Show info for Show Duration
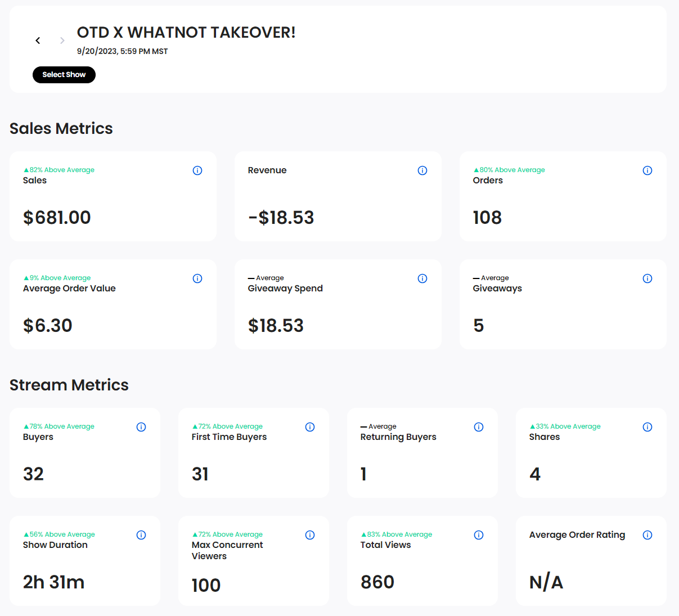Screen dimensions: 679x616 click(x=141, y=535)
